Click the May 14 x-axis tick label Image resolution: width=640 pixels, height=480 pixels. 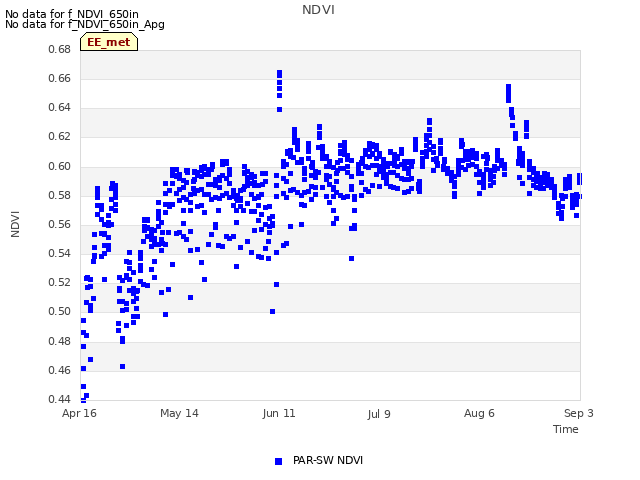coord(179,413)
